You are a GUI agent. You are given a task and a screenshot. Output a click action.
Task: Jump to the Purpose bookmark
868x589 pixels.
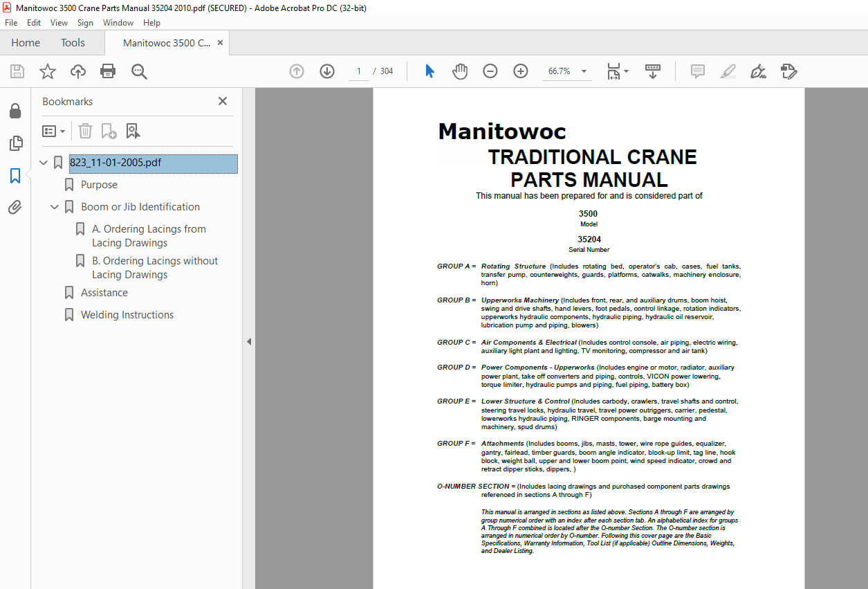(x=99, y=185)
